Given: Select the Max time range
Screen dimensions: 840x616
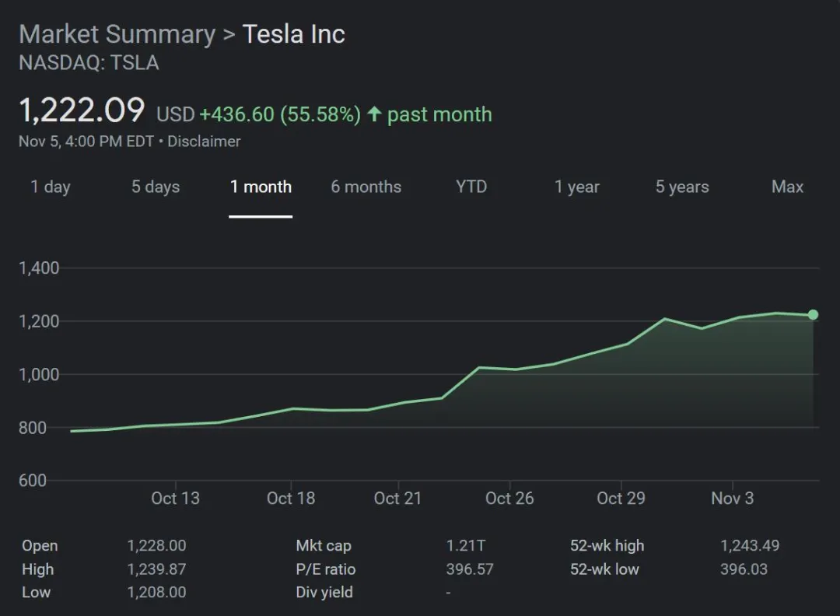Looking at the screenshot, I should point(787,187).
